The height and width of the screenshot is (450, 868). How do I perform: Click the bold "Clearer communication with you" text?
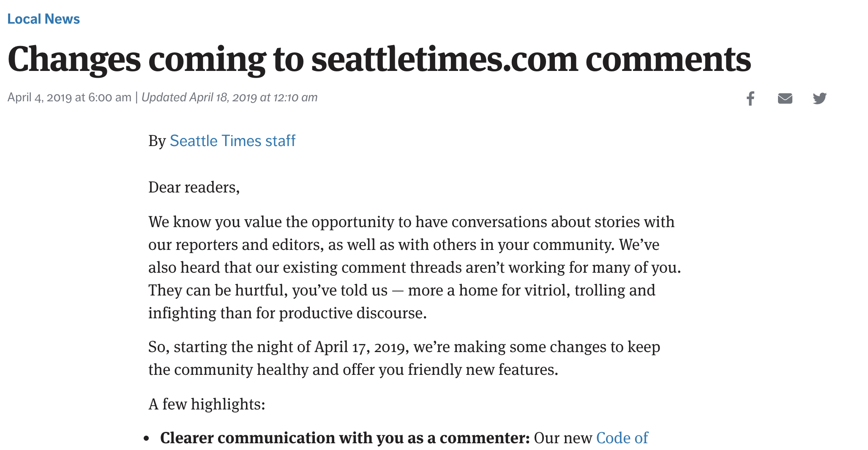tap(344, 438)
